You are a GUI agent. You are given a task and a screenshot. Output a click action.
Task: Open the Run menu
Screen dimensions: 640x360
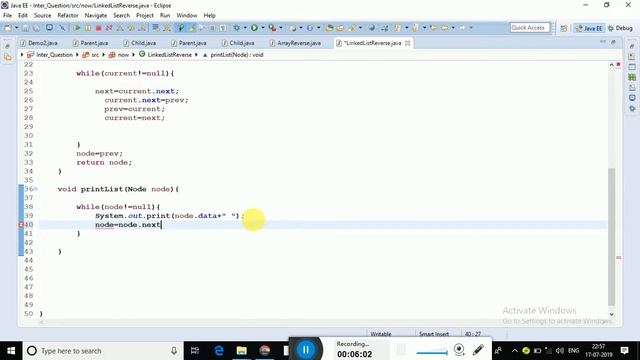(x=165, y=16)
